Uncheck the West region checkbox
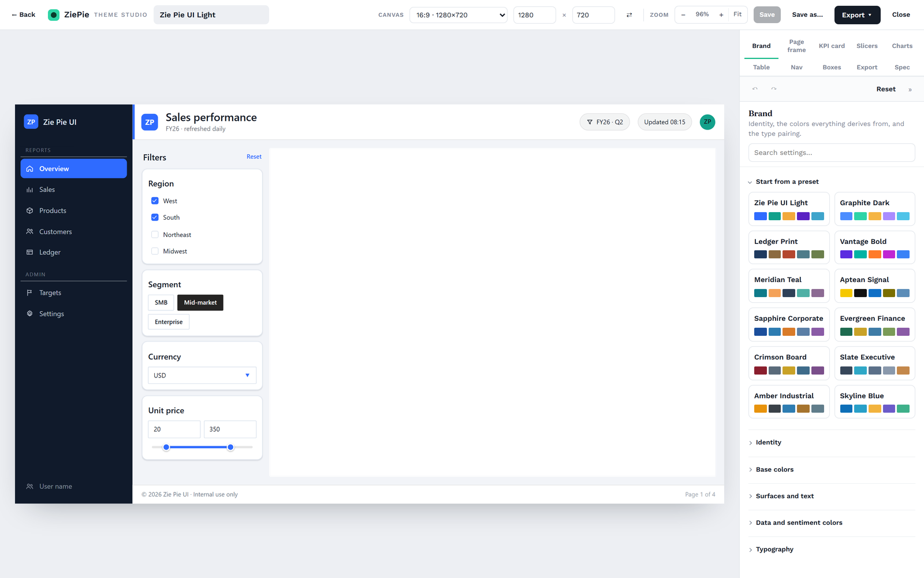924x578 pixels. [155, 201]
